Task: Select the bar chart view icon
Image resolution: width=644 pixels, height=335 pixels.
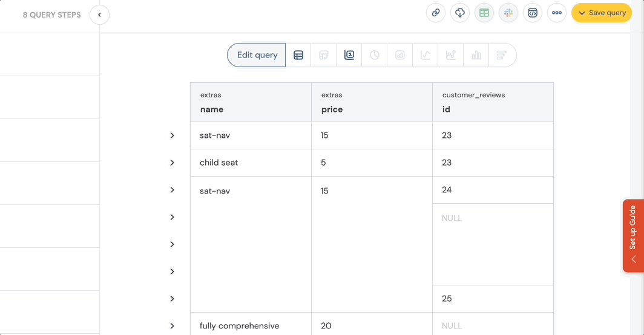Action: click(x=476, y=55)
